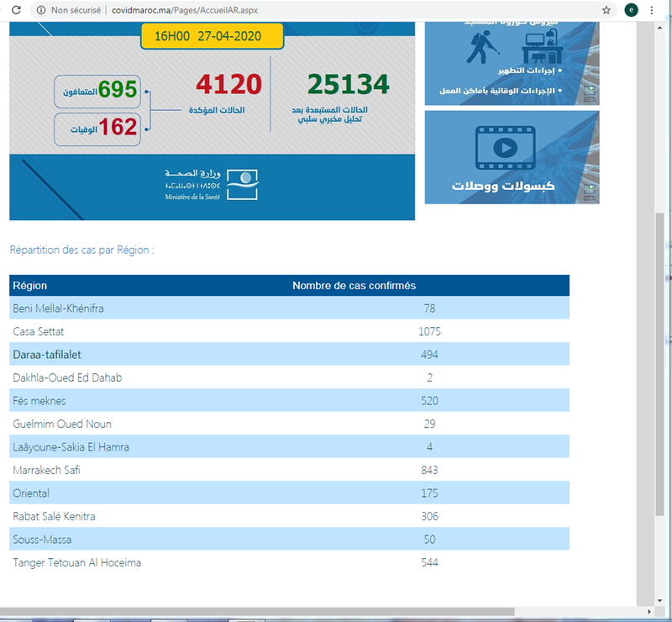The height and width of the screenshot is (622, 672).
Task: Click the 'Nombre de cas confirmés' column header
Action: (x=354, y=286)
